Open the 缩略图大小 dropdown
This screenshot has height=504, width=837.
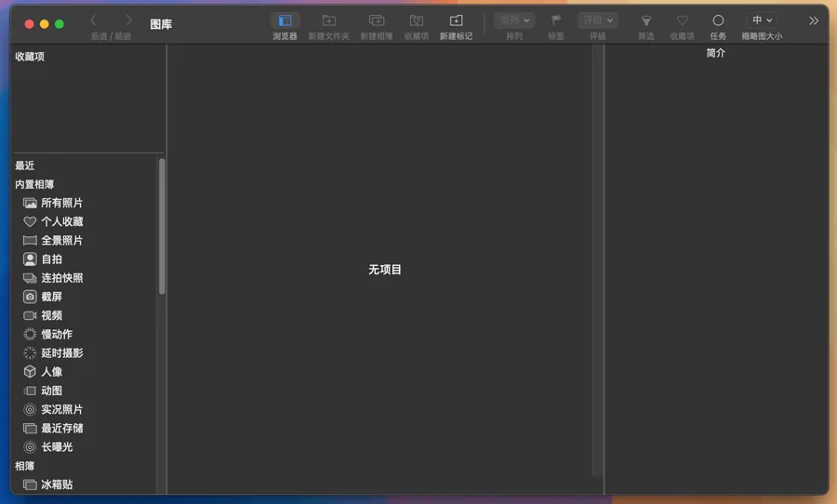click(762, 20)
